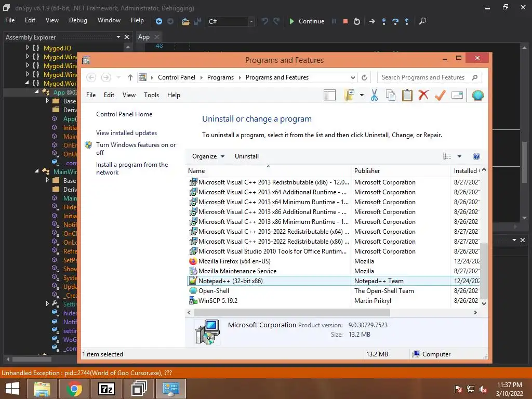Image resolution: width=532 pixels, height=399 pixels.
Task: Navigate backward in dnSpy toolbar
Action: tap(158, 21)
